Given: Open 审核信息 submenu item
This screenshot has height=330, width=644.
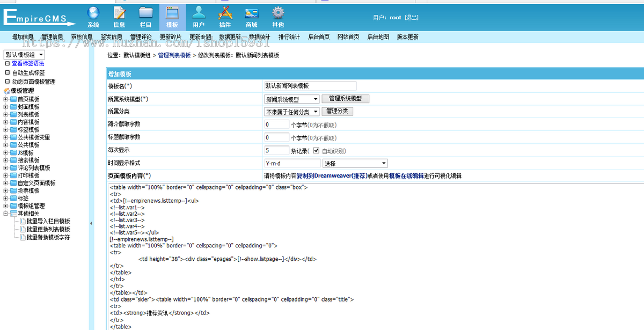Looking at the screenshot, I should click(x=82, y=37).
